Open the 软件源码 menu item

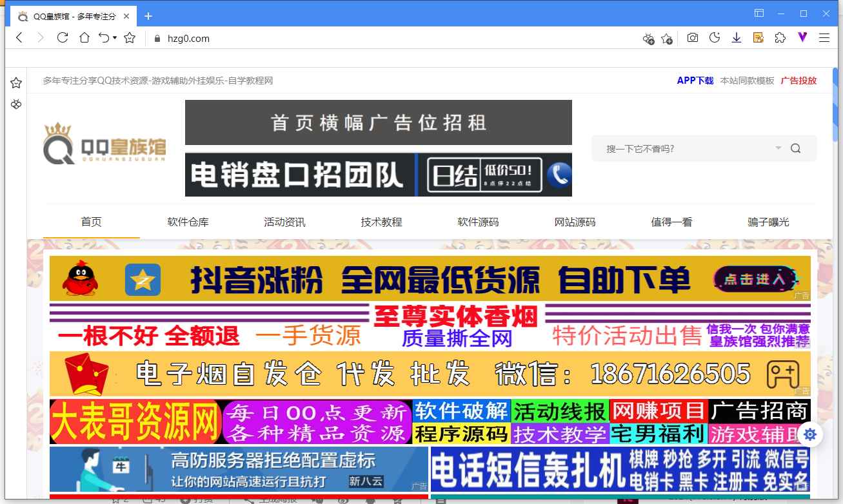(478, 222)
